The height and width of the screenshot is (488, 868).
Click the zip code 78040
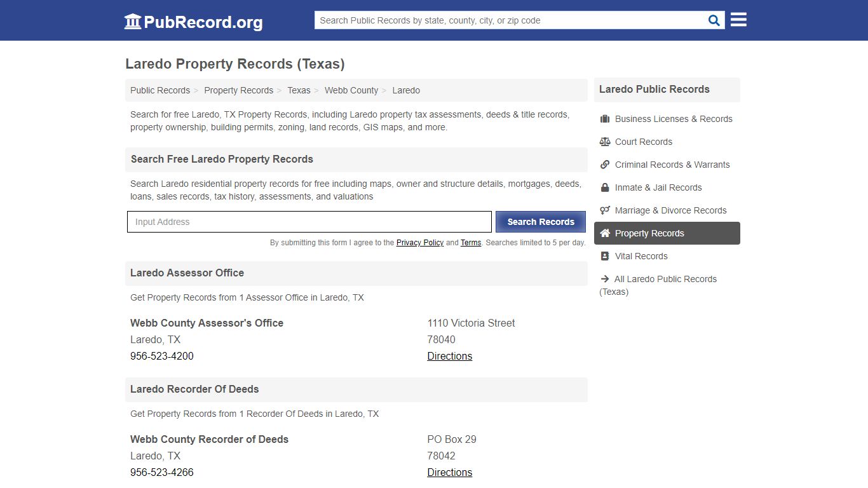point(442,339)
